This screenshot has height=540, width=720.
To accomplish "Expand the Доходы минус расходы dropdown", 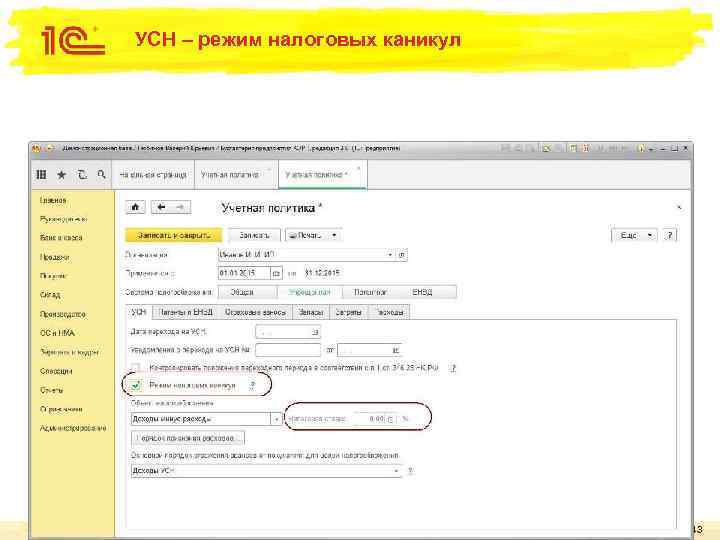I will tap(276, 419).
